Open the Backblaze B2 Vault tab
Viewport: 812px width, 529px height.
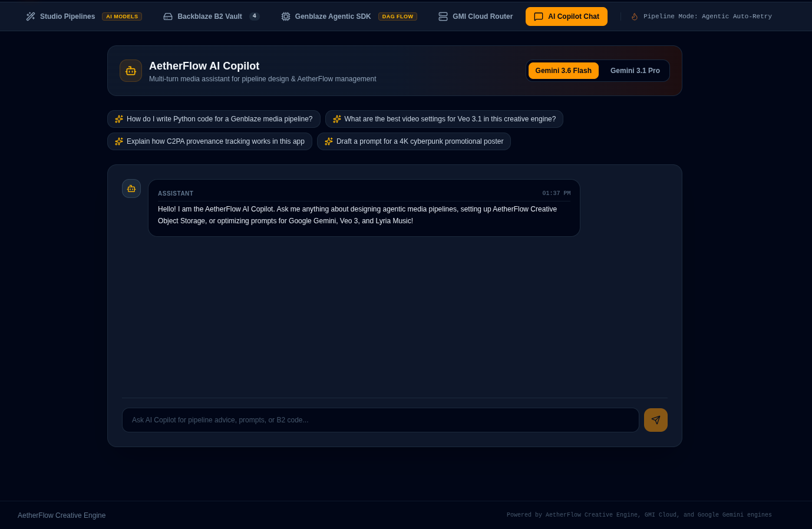(212, 16)
